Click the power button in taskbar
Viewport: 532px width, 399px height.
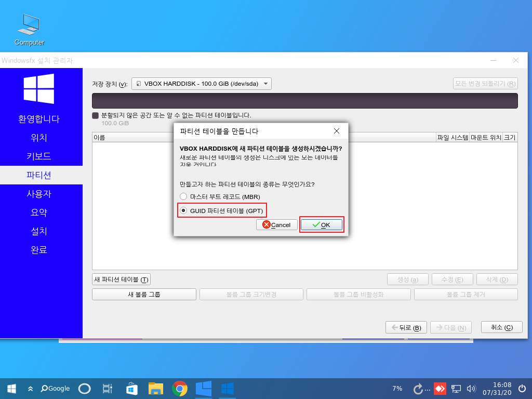pos(522,389)
